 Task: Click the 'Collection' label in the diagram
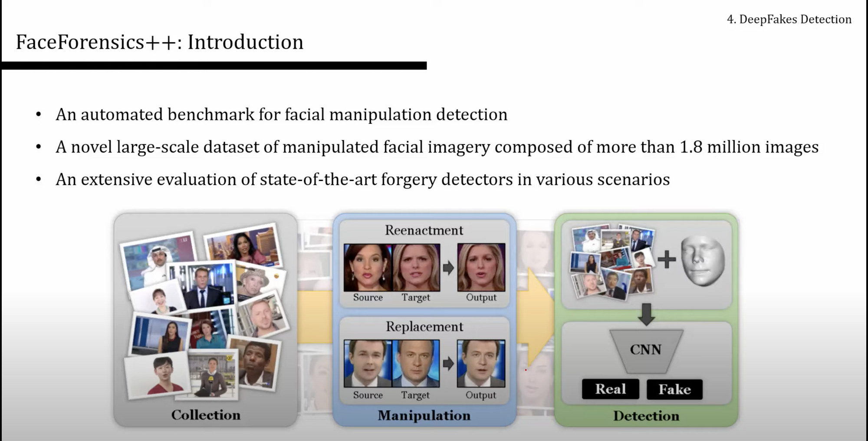coord(206,415)
